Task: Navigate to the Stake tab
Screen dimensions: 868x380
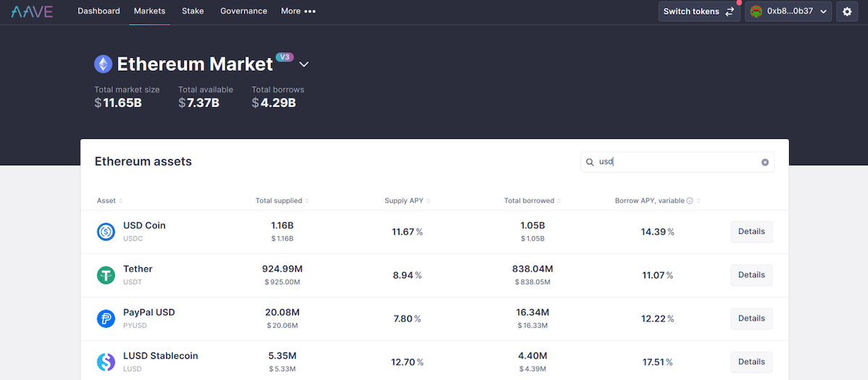Action: pyautogui.click(x=192, y=12)
